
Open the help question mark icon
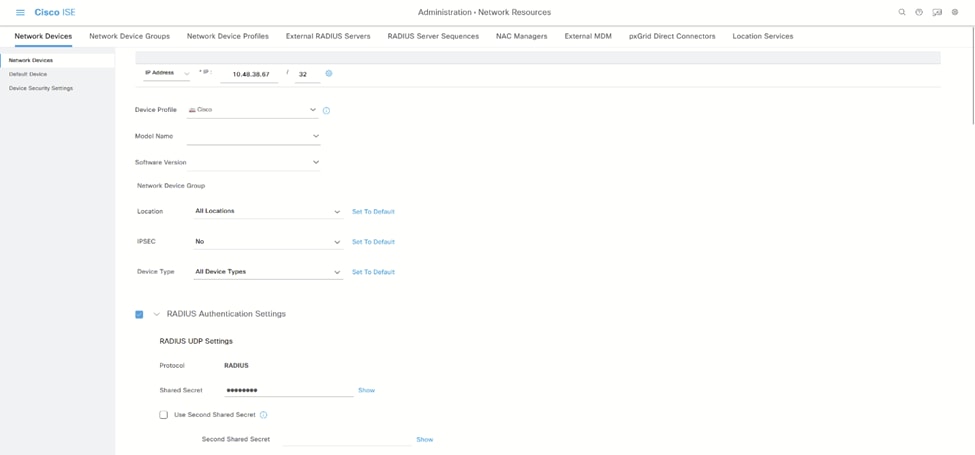pos(919,12)
